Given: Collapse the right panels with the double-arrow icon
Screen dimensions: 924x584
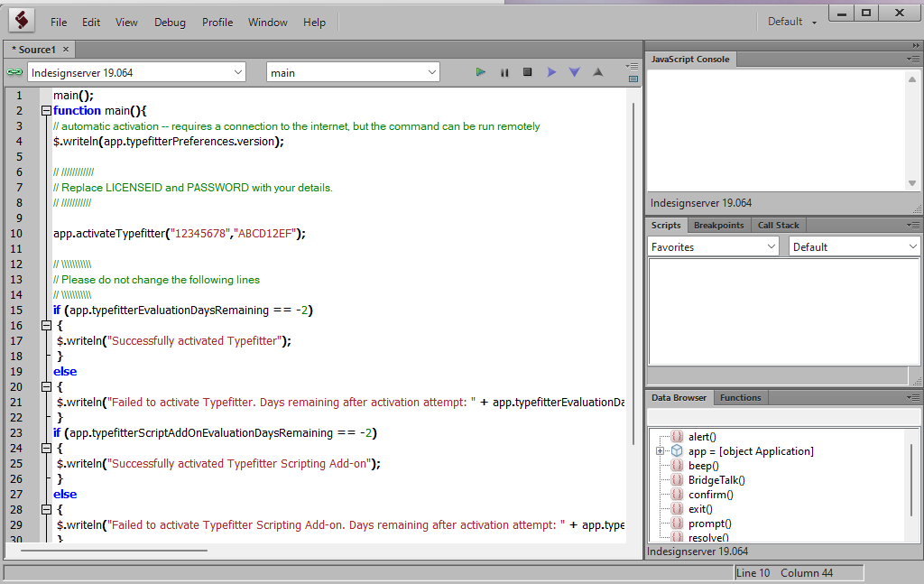Looking at the screenshot, I should coord(915,45).
